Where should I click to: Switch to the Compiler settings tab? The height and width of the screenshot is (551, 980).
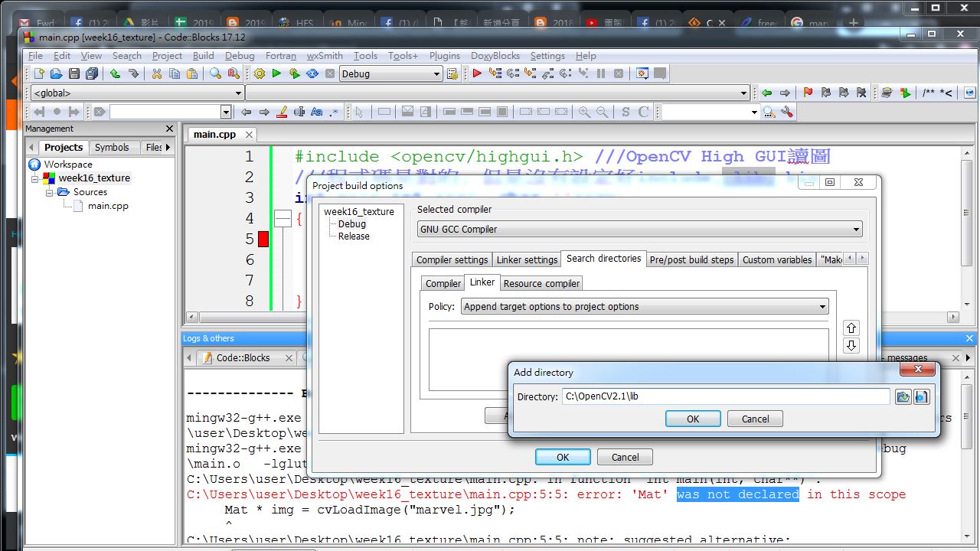(x=452, y=259)
